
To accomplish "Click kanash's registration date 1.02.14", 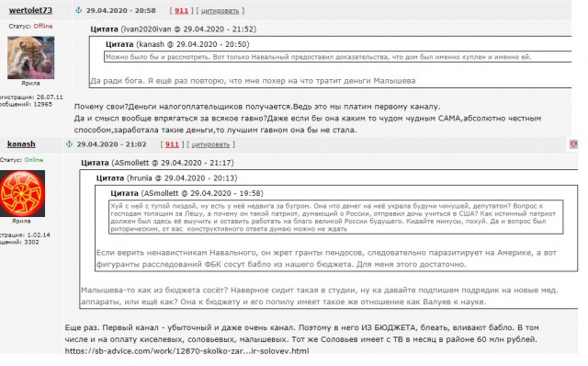I will [39, 234].
